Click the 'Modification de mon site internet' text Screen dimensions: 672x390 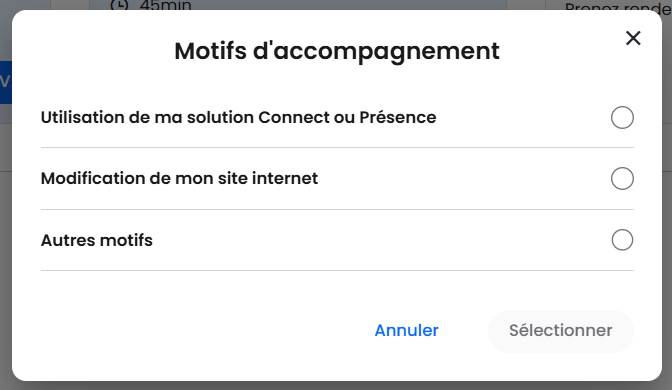click(179, 178)
